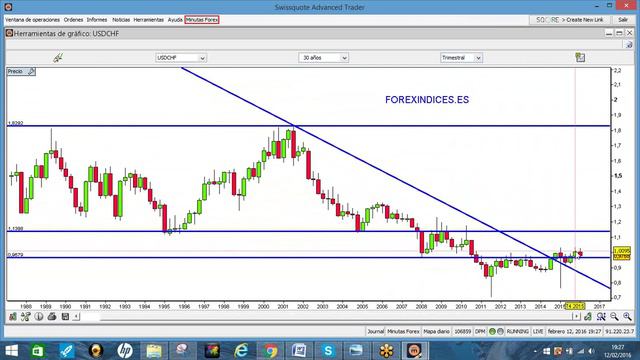Image resolution: width=640 pixels, height=360 pixels.
Task: Click the 106859 account number in the status bar
Action: [462, 331]
